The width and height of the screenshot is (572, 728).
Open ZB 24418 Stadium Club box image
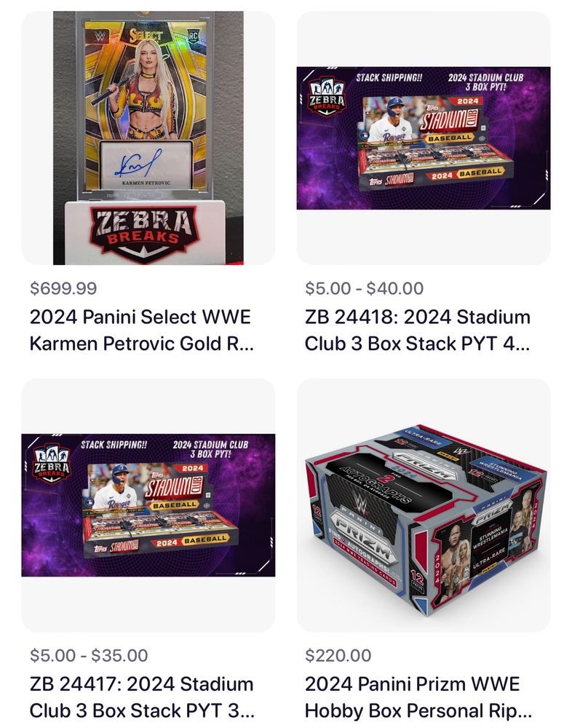(x=424, y=138)
